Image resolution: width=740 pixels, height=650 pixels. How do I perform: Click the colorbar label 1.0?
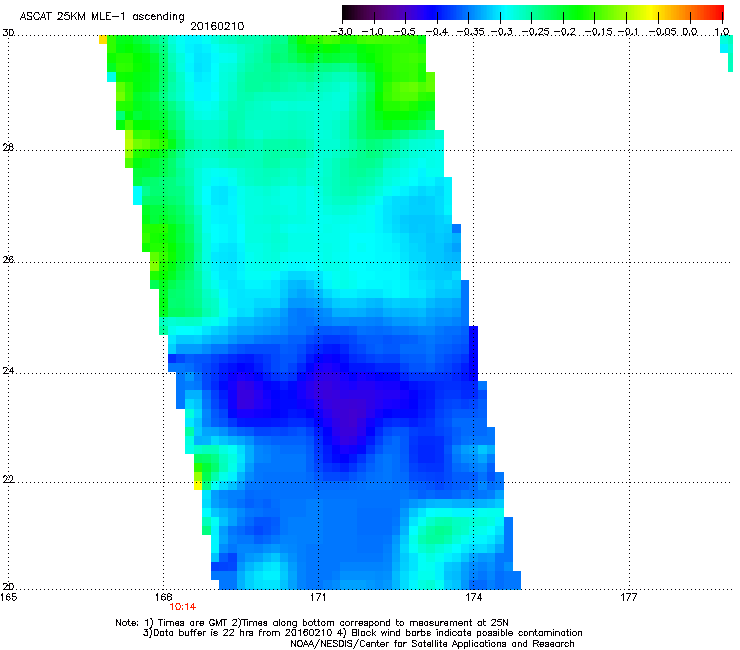pyautogui.click(x=722, y=32)
